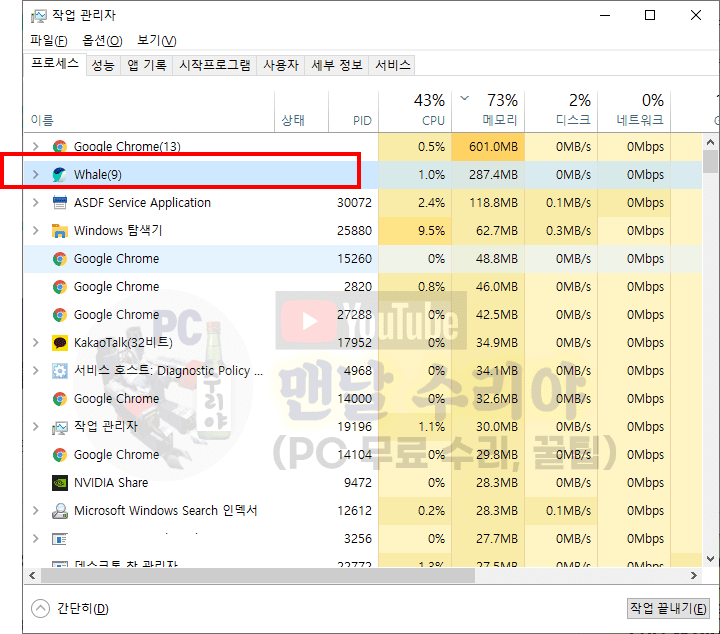
Task: Sort by the PID column header
Action: pyautogui.click(x=353, y=112)
